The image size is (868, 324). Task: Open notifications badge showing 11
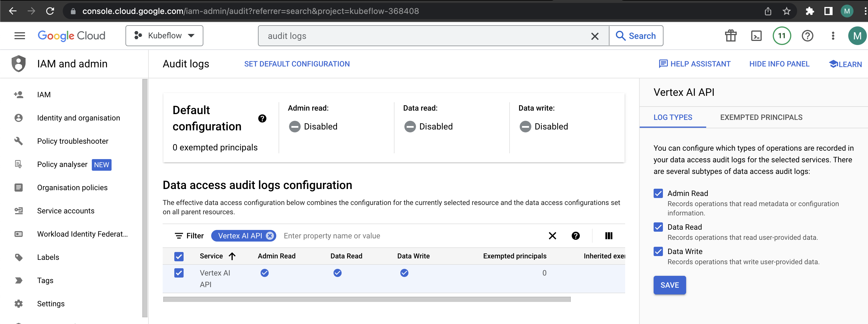tap(781, 36)
